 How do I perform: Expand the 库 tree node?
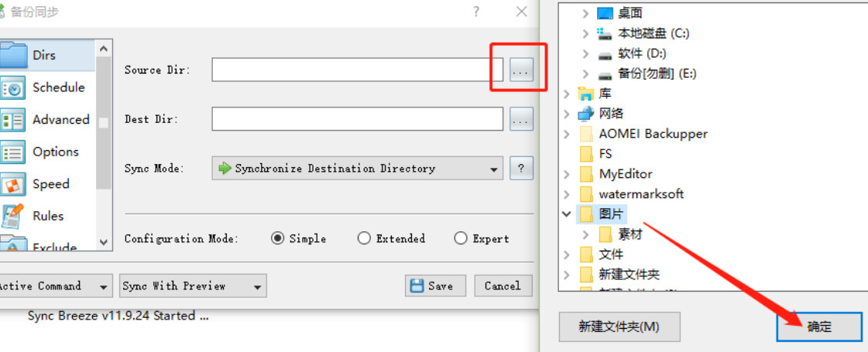(566, 94)
